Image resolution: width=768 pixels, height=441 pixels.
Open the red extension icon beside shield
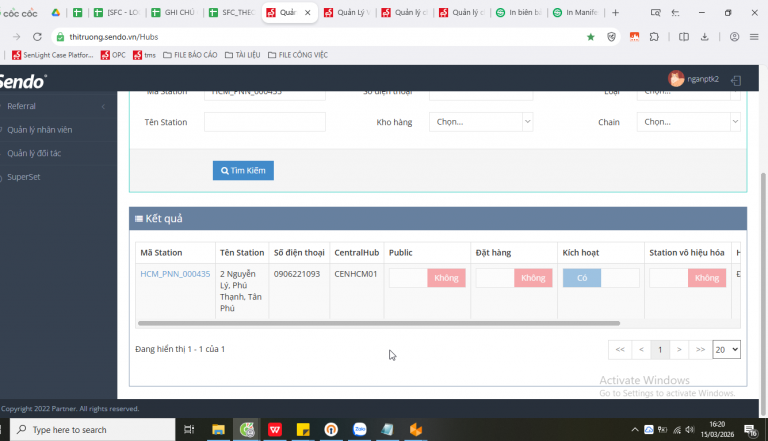[634, 37]
